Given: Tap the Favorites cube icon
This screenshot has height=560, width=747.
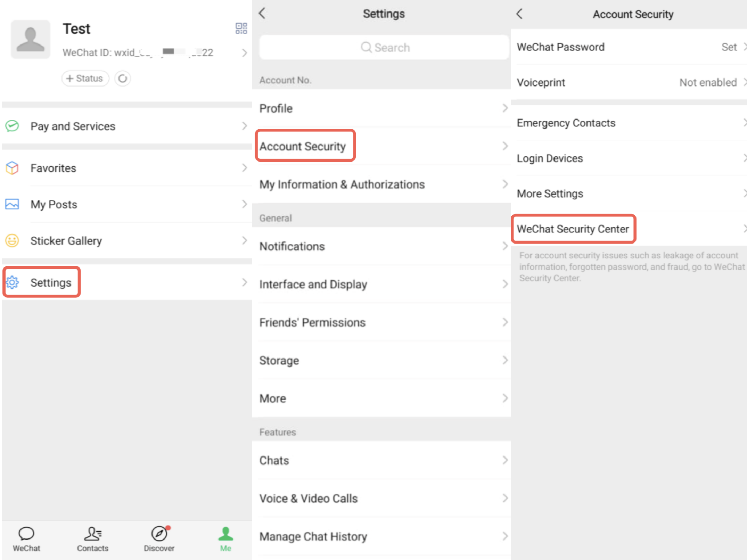Looking at the screenshot, I should coord(12,168).
